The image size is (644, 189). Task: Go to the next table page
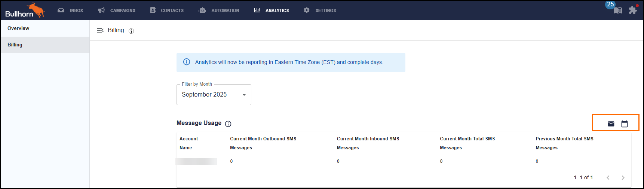[x=623, y=178]
